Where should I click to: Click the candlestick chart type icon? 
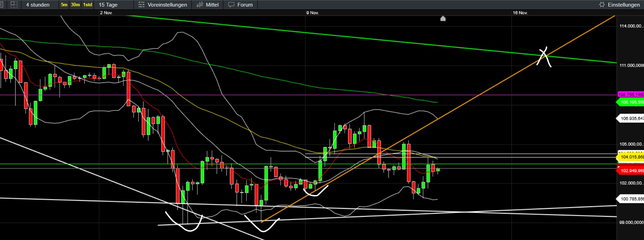pyautogui.click(x=200, y=5)
